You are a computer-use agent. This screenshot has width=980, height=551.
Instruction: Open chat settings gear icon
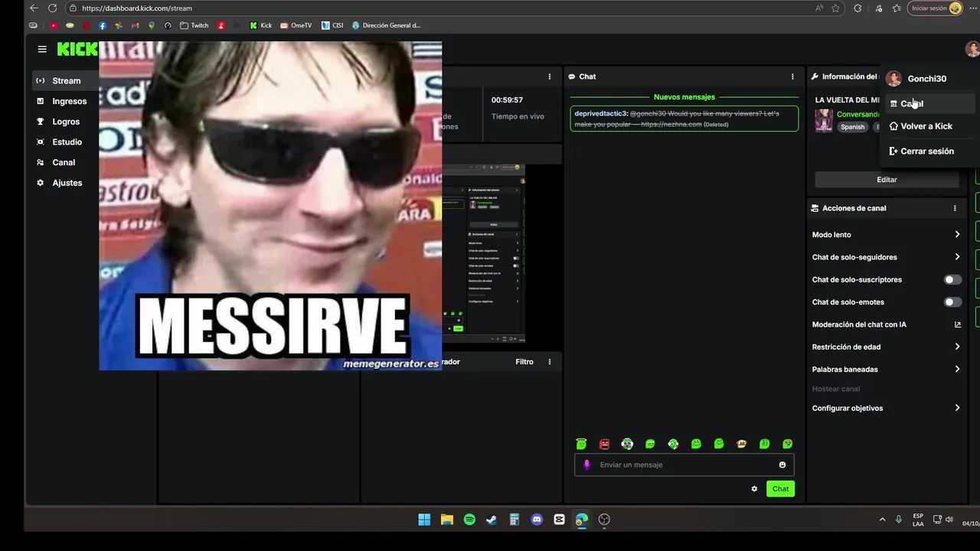pyautogui.click(x=754, y=489)
